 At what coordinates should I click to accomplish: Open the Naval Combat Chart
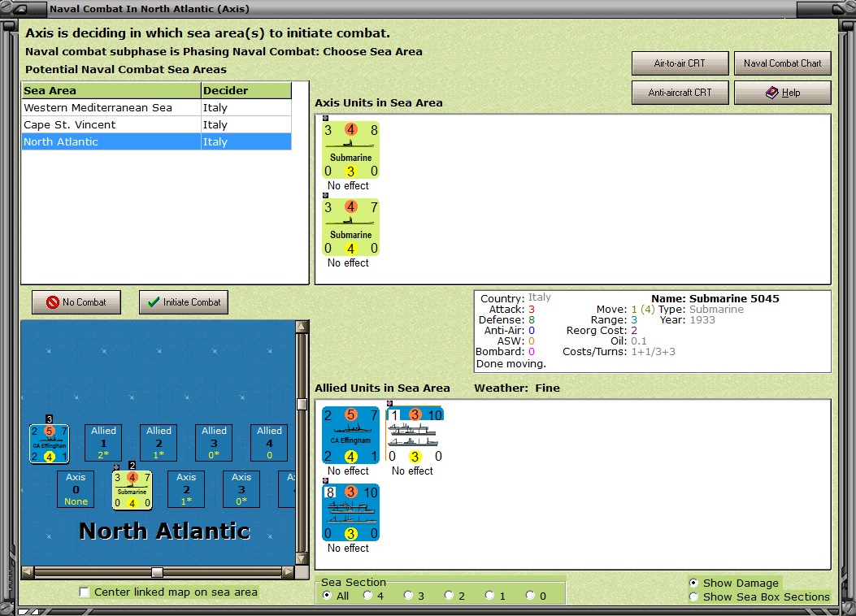[x=782, y=63]
